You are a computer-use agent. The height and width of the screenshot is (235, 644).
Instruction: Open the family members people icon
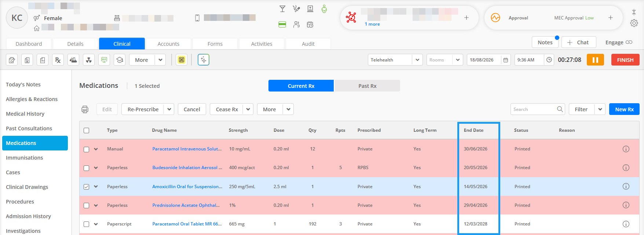(296, 25)
